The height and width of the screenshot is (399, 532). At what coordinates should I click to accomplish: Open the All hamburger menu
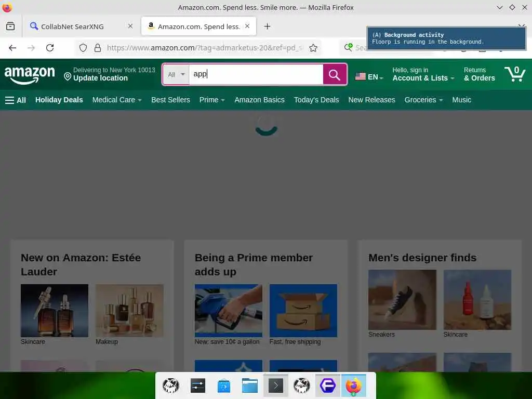(x=16, y=100)
